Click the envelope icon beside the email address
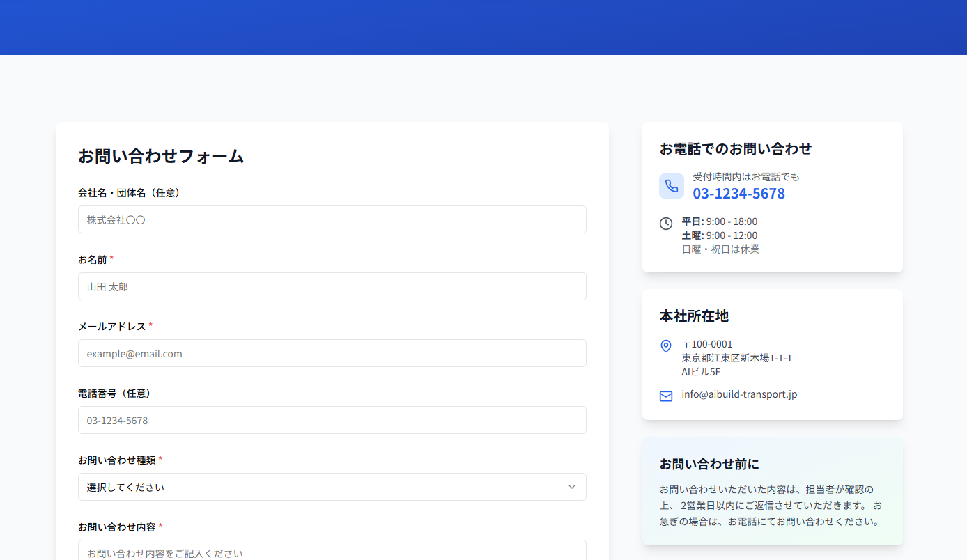The height and width of the screenshot is (560, 967). (665, 396)
